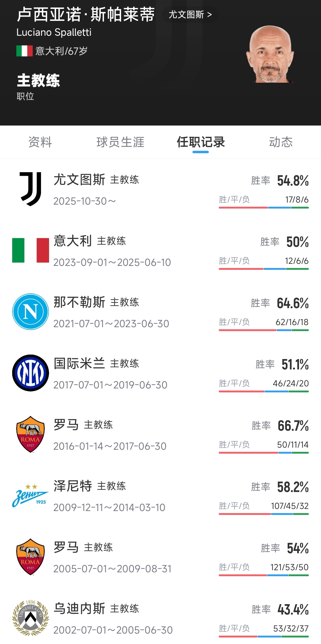Tap the 17/8/6 win-draw-loss bar for Juventus
This screenshot has height=644, width=321.
[x=264, y=207]
